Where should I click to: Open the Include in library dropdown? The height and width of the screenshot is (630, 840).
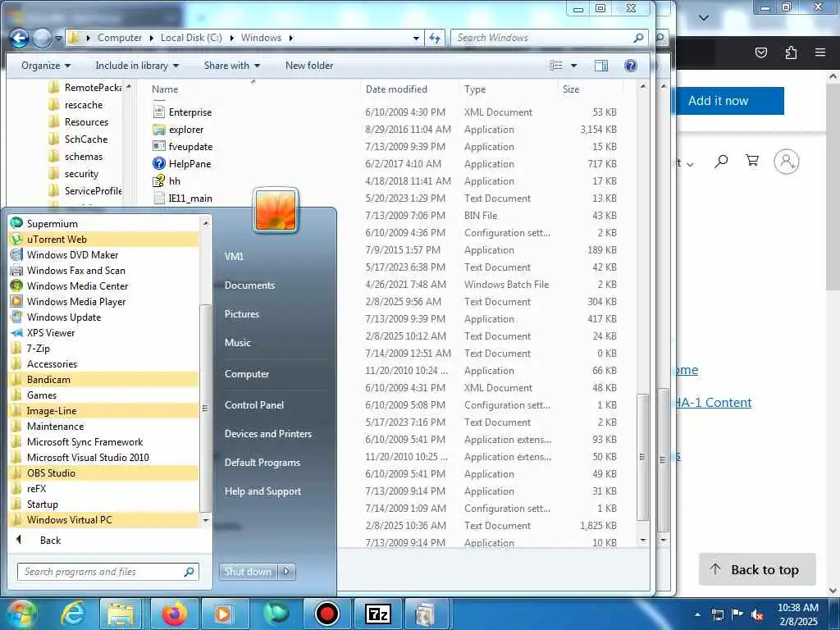[137, 66]
